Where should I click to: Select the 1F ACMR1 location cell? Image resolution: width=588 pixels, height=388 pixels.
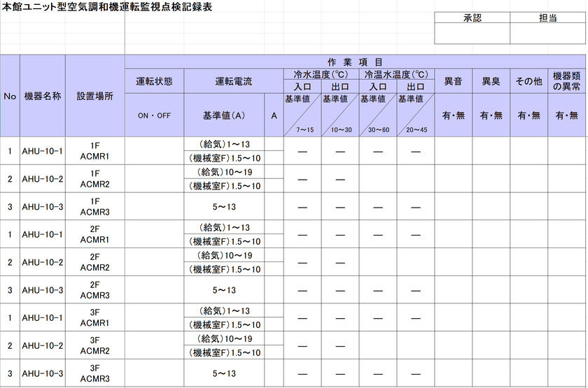point(95,150)
